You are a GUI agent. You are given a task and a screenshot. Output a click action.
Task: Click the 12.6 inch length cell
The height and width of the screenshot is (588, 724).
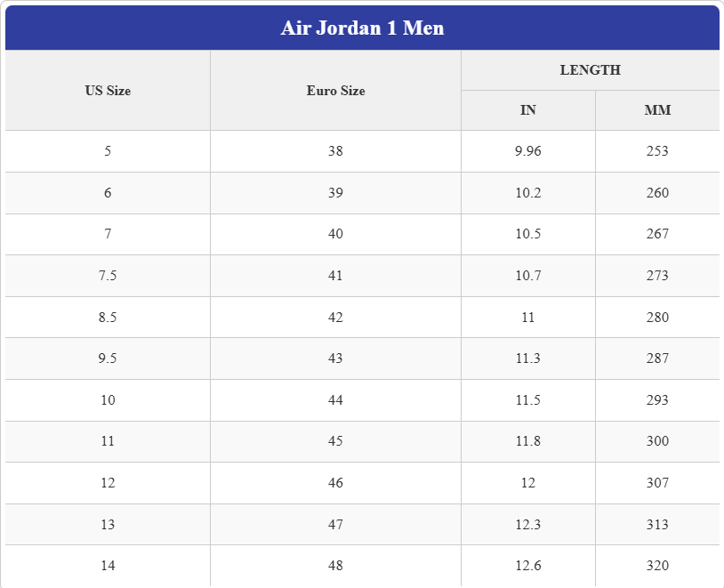(528, 566)
